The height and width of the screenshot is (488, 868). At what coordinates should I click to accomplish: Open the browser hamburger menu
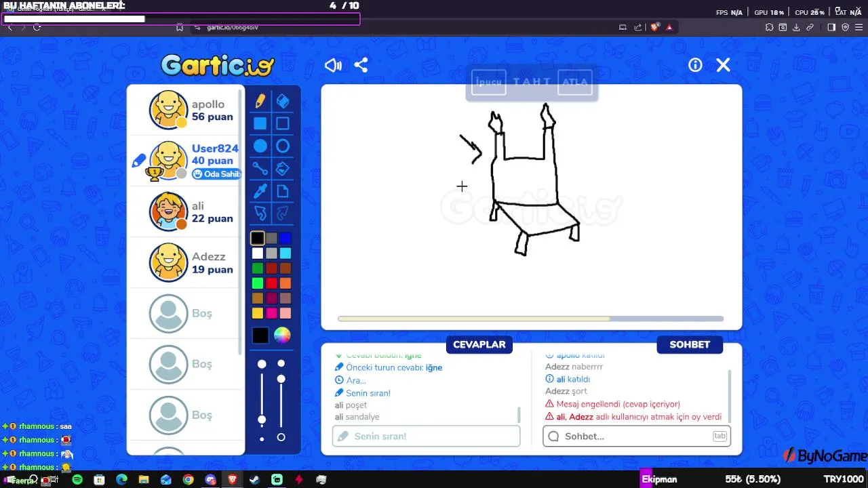tap(859, 27)
